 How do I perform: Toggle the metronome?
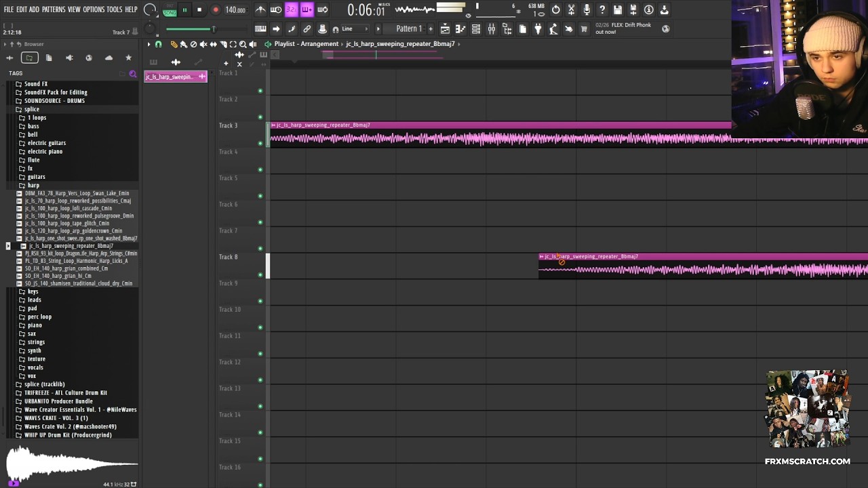pyautogui.click(x=260, y=9)
